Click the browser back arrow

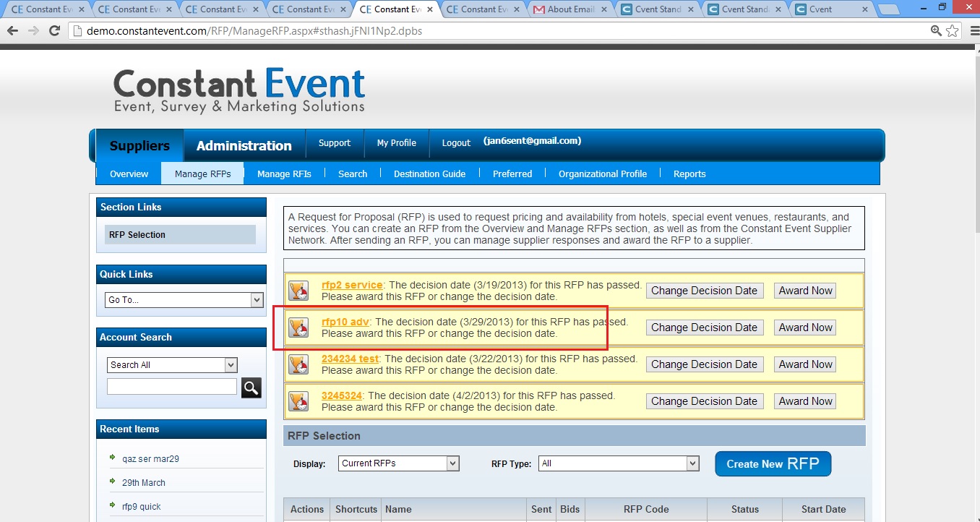pyautogui.click(x=12, y=31)
